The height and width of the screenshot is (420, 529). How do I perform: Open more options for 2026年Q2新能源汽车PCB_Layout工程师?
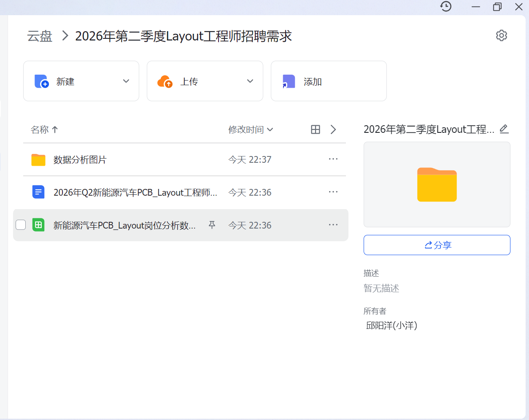333,192
